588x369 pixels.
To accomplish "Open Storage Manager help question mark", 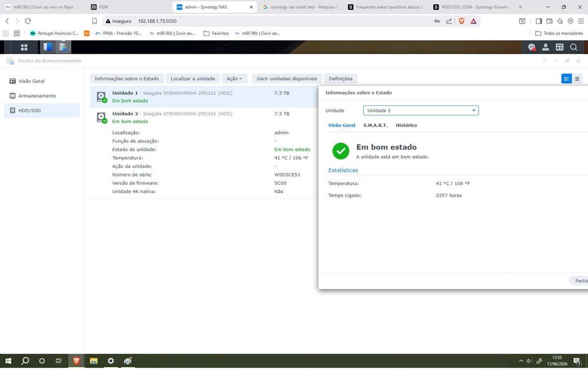I will tap(544, 61).
